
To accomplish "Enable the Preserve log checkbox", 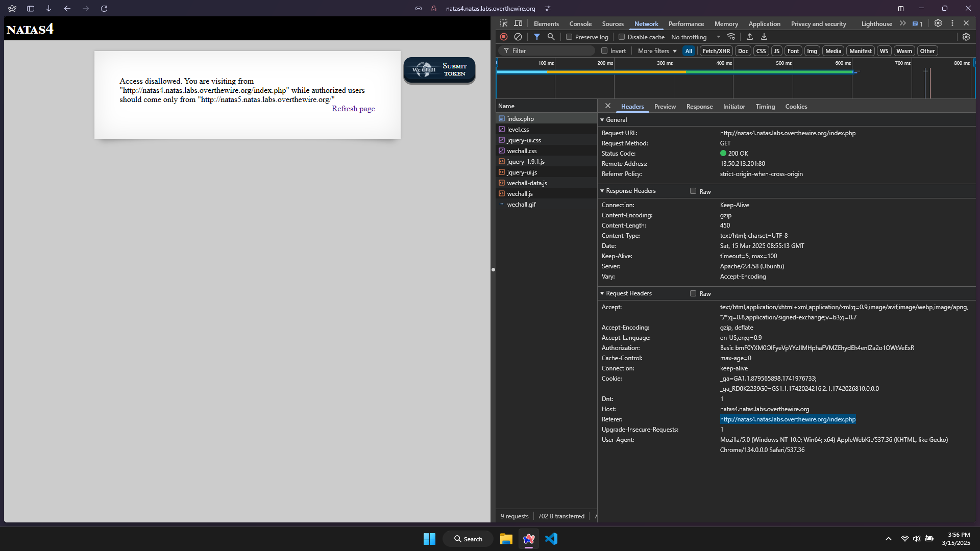I will tap(569, 37).
